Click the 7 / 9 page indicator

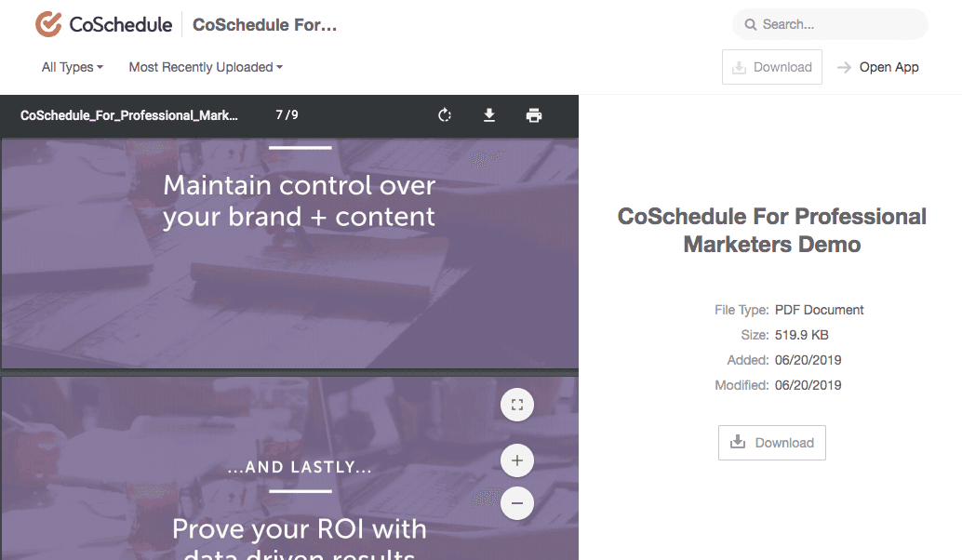point(287,115)
